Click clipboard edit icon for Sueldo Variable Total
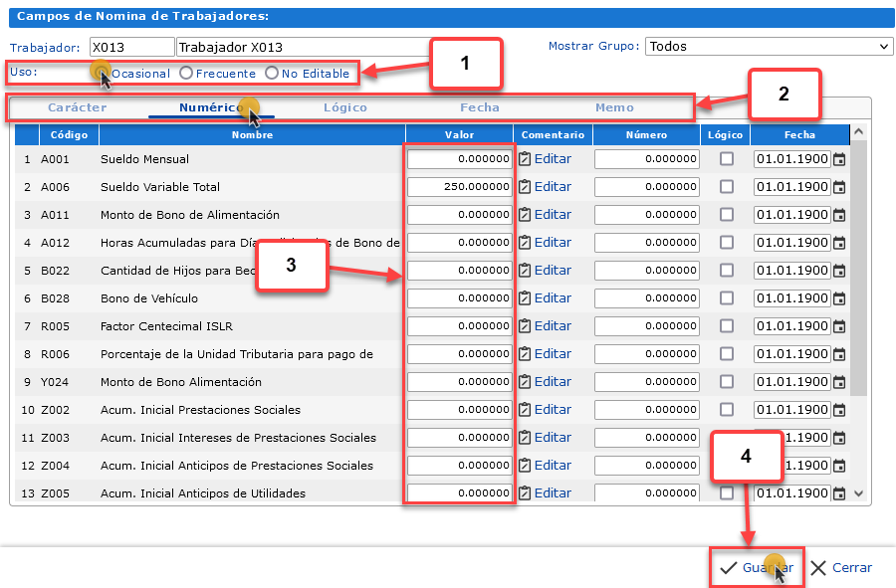The width and height of the screenshot is (896, 588). 525,187
